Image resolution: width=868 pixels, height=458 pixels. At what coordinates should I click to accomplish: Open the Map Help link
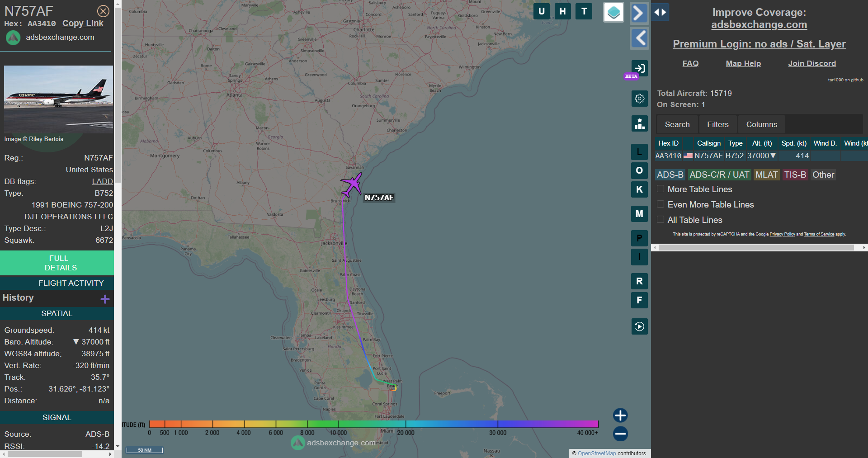point(743,63)
